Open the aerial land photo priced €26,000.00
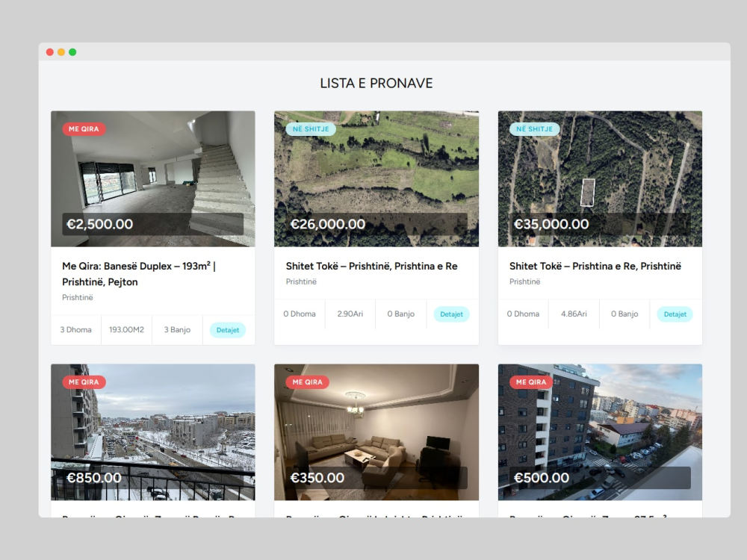The height and width of the screenshot is (560, 747). 376,178
